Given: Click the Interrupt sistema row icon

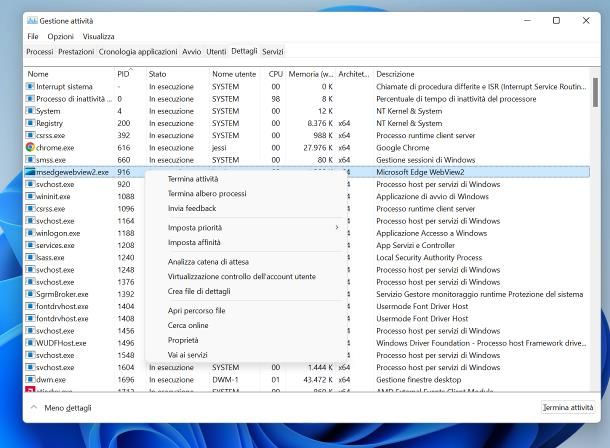Looking at the screenshot, I should pos(30,86).
